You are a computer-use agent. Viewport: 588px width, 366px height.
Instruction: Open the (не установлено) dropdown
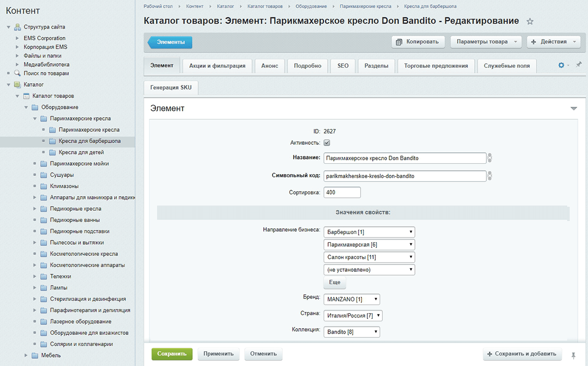[x=369, y=270]
